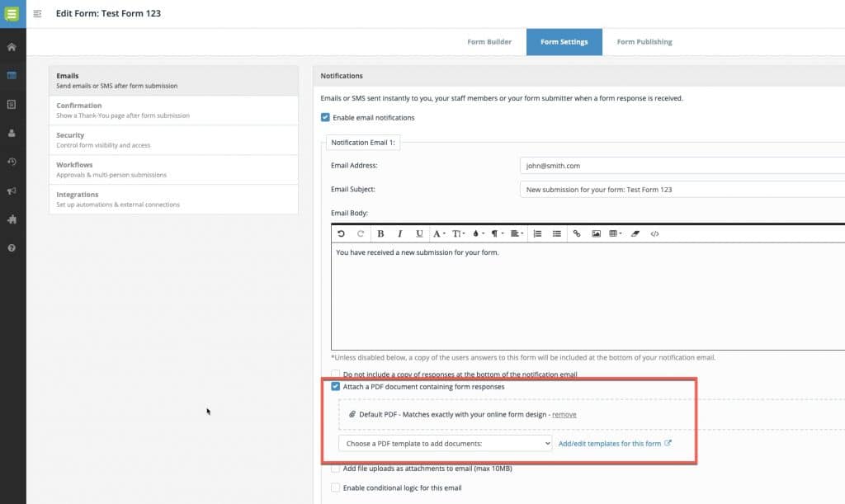Select the Bold formatting icon
This screenshot has width=845, height=504.
(x=380, y=233)
